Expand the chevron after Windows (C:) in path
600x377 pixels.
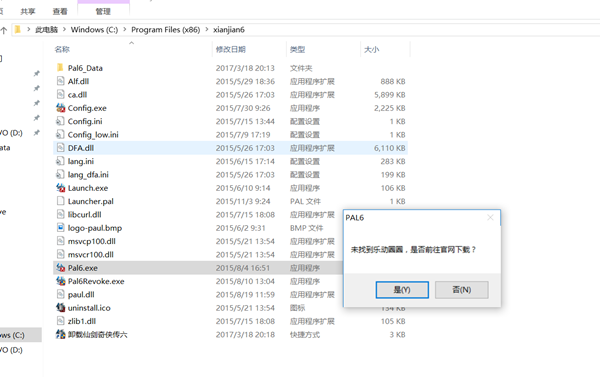pos(124,29)
